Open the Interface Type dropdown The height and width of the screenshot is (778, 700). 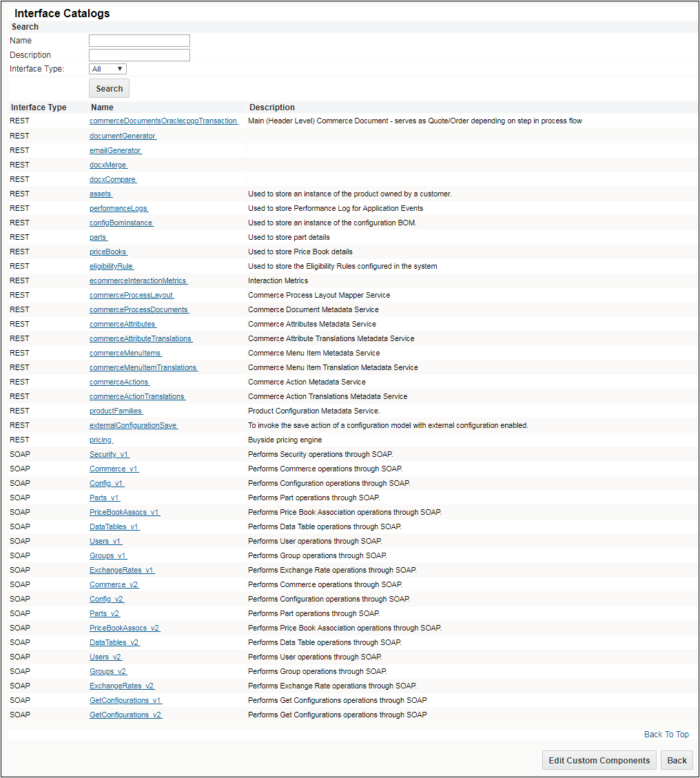(x=107, y=69)
